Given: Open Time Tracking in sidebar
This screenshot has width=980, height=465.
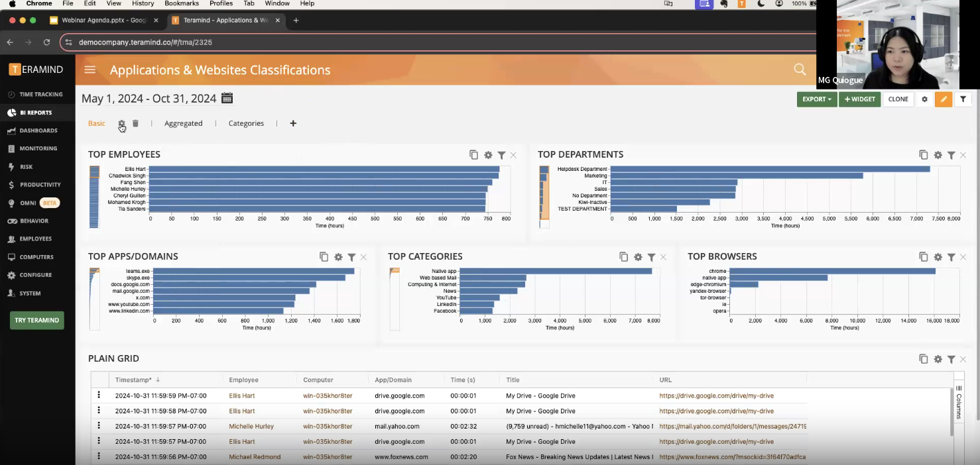Looking at the screenshot, I should [x=38, y=94].
